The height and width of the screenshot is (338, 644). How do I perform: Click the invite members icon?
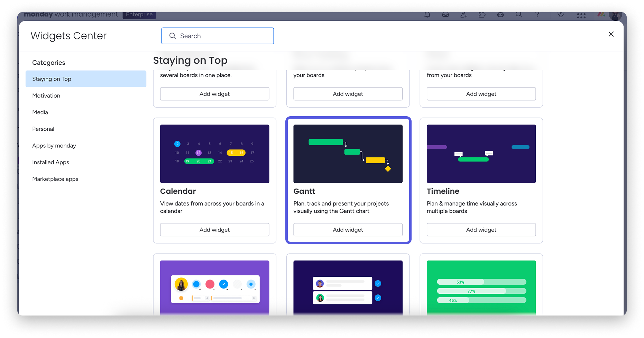464,15
